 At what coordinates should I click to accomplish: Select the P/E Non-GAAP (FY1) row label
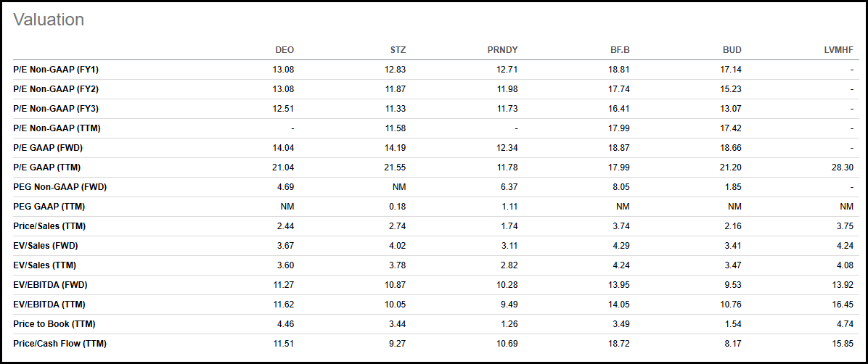56,70
